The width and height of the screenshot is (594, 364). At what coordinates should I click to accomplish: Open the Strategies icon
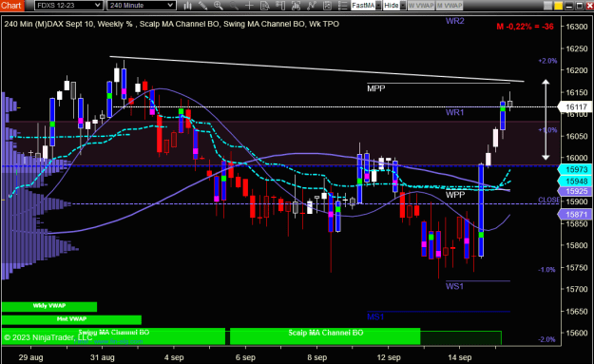(x=327, y=6)
